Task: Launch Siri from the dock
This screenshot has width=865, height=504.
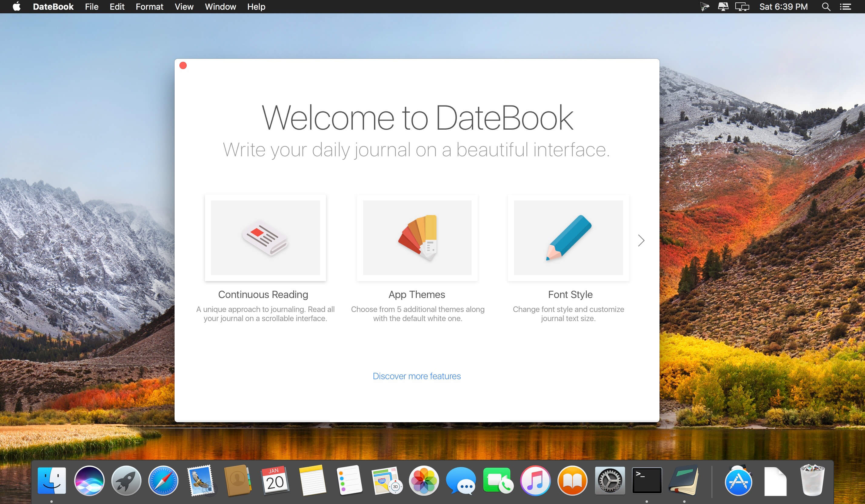Action: pos(89,480)
